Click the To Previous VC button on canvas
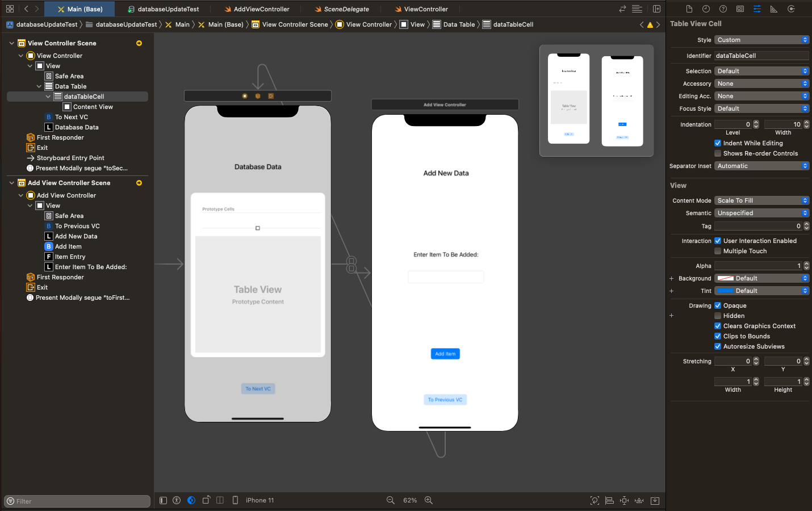Viewport: 812px width, 511px height. [445, 400]
